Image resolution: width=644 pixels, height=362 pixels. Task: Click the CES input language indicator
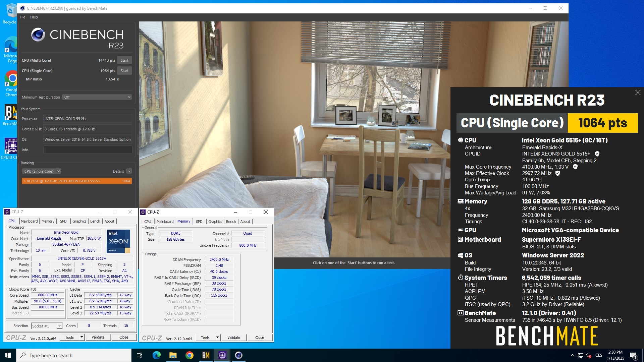click(599, 355)
